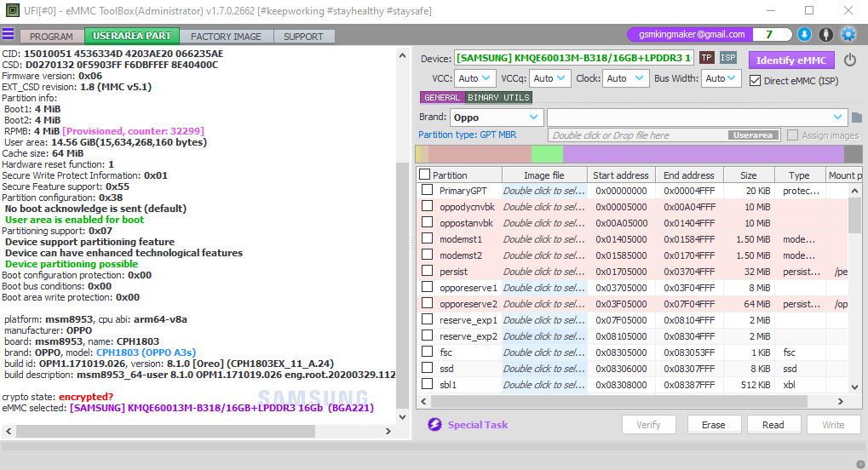Toggle Direct eMMC (ISP) checkbox
The width and height of the screenshot is (868, 470).
click(755, 80)
